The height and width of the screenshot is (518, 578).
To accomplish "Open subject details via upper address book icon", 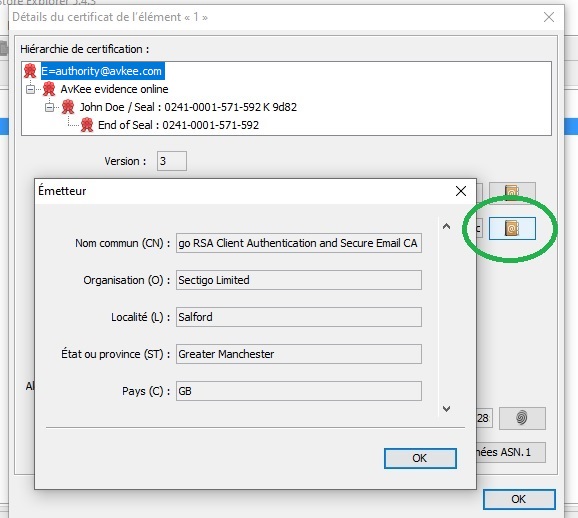I will click(512, 191).
